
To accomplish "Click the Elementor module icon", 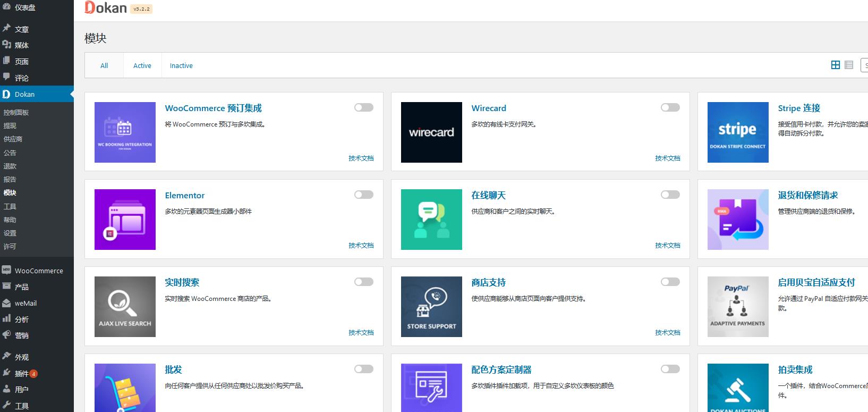I will (x=125, y=220).
